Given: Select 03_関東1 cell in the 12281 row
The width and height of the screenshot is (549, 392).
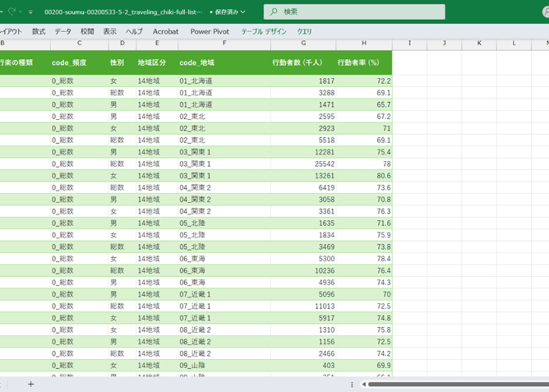Looking at the screenshot, I should pyautogui.click(x=224, y=152).
